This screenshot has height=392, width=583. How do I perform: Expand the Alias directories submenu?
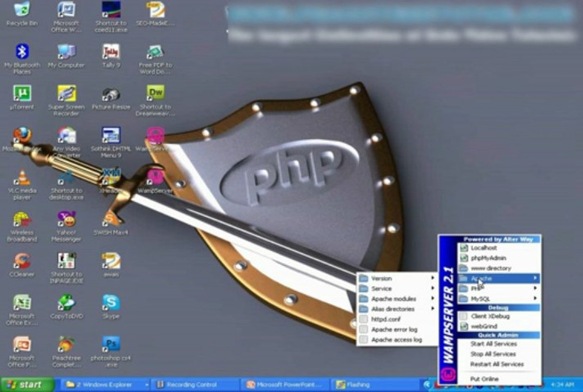coord(397,309)
